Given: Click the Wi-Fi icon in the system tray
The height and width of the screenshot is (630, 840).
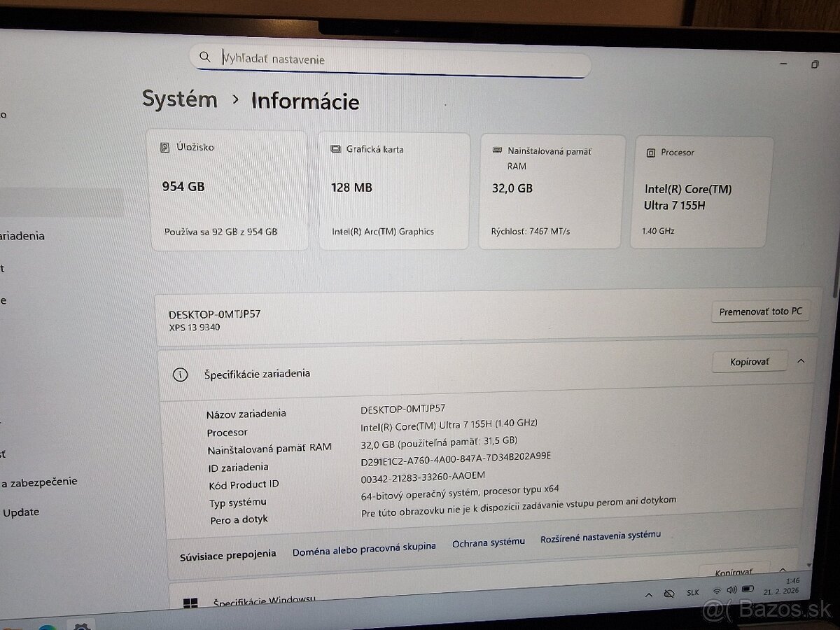Looking at the screenshot, I should [x=717, y=591].
